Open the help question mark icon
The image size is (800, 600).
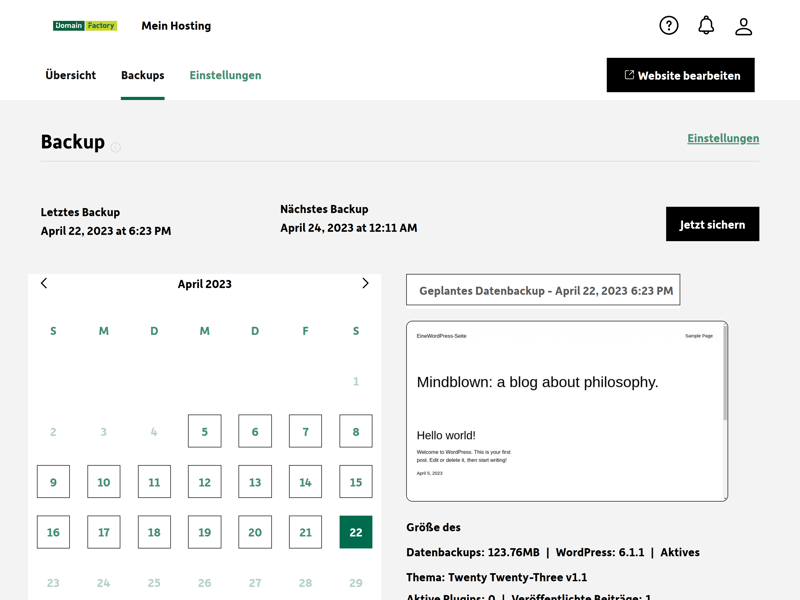[669, 26]
